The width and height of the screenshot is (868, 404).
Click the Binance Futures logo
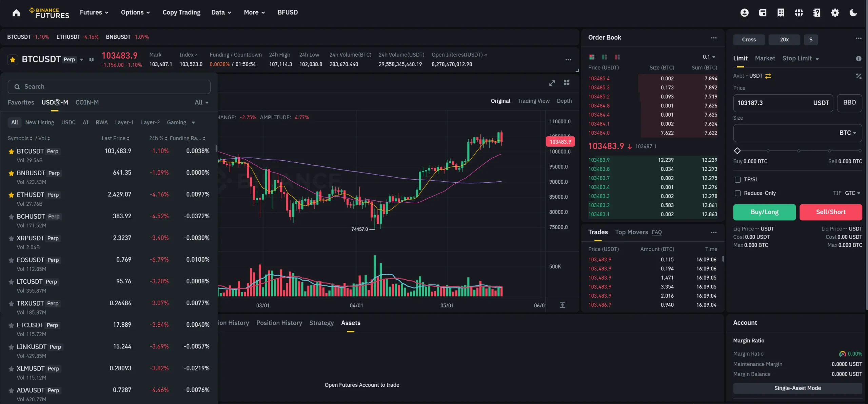[x=49, y=13]
